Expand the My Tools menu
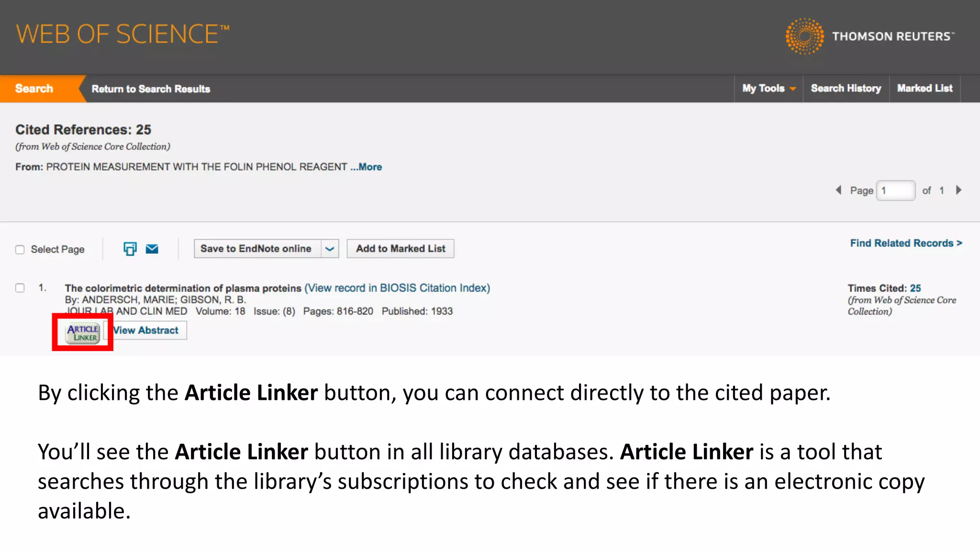The height and width of the screenshot is (551, 980). click(x=768, y=88)
